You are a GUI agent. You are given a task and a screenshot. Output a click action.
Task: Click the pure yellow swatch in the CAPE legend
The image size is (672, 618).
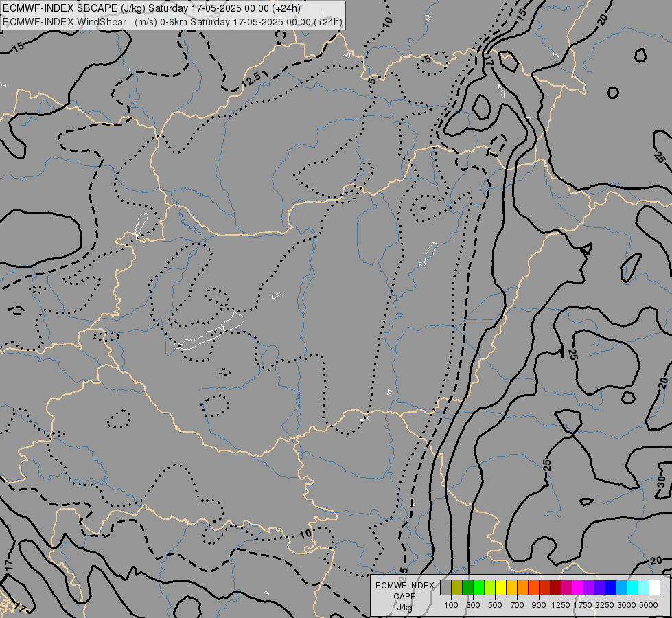(x=500, y=588)
